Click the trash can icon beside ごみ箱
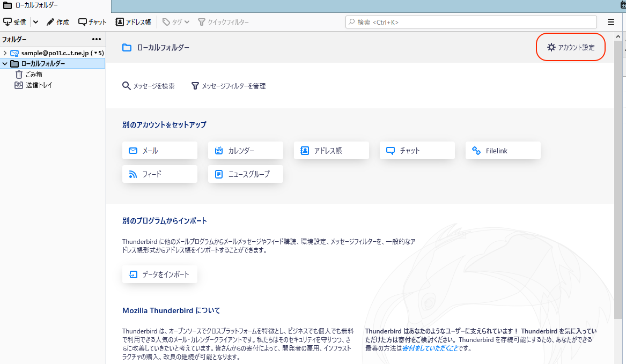The image size is (626, 364). [19, 74]
